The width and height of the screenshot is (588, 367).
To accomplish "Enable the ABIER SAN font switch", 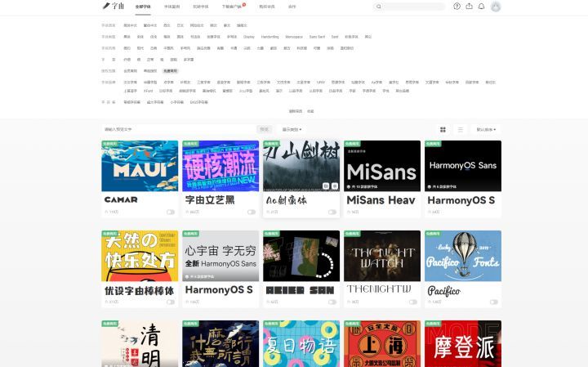I will 332,302.
